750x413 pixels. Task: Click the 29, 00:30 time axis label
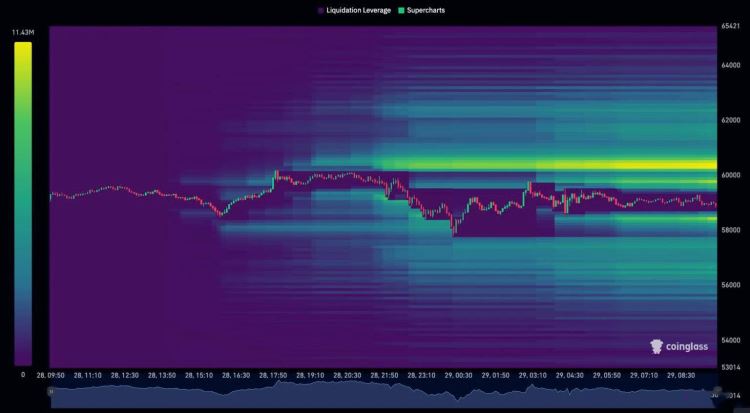point(458,376)
